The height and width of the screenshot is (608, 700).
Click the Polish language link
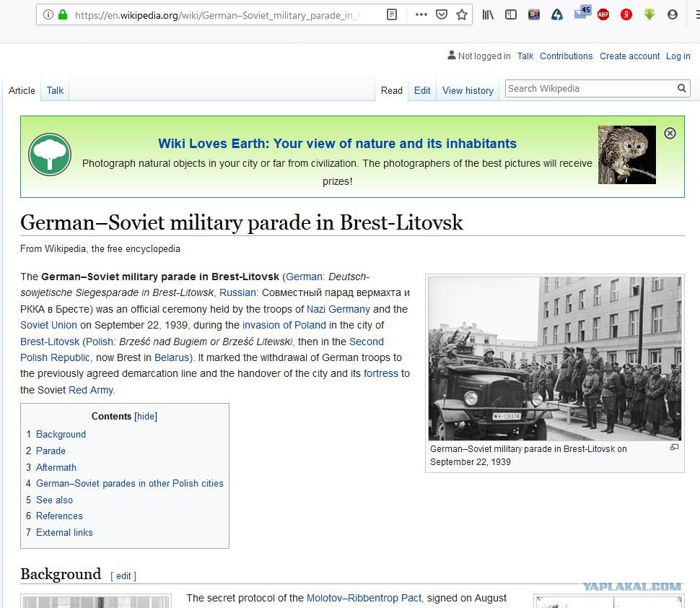click(100, 342)
